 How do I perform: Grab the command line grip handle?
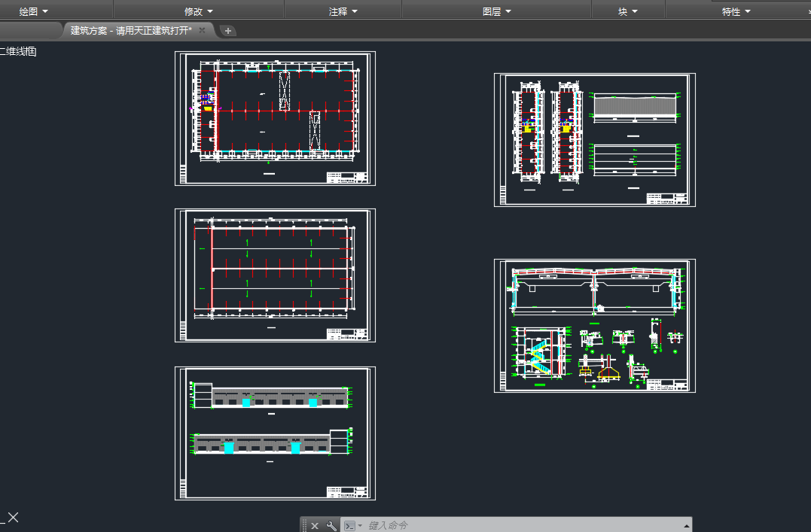pos(304,525)
